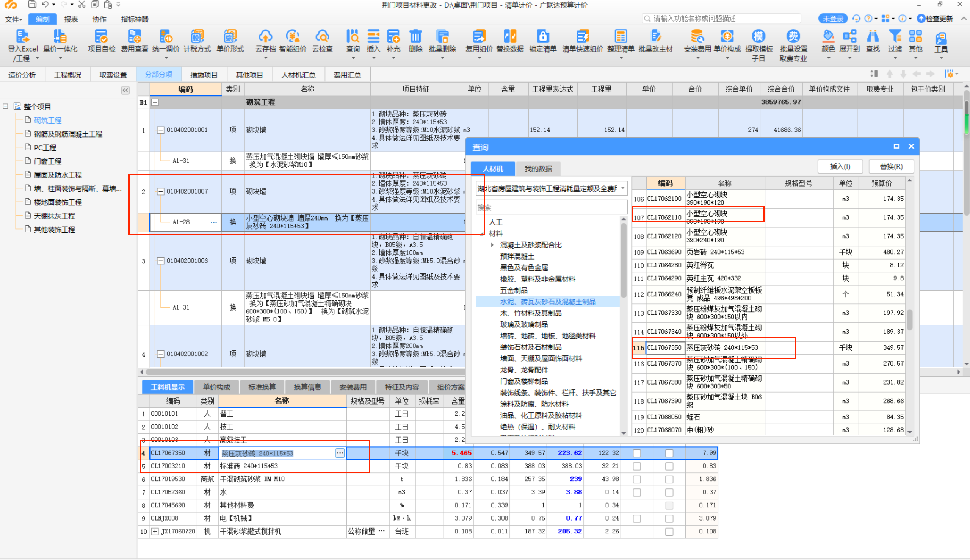Launch 智能组价
This screenshot has width=970, height=560.
[x=293, y=42]
